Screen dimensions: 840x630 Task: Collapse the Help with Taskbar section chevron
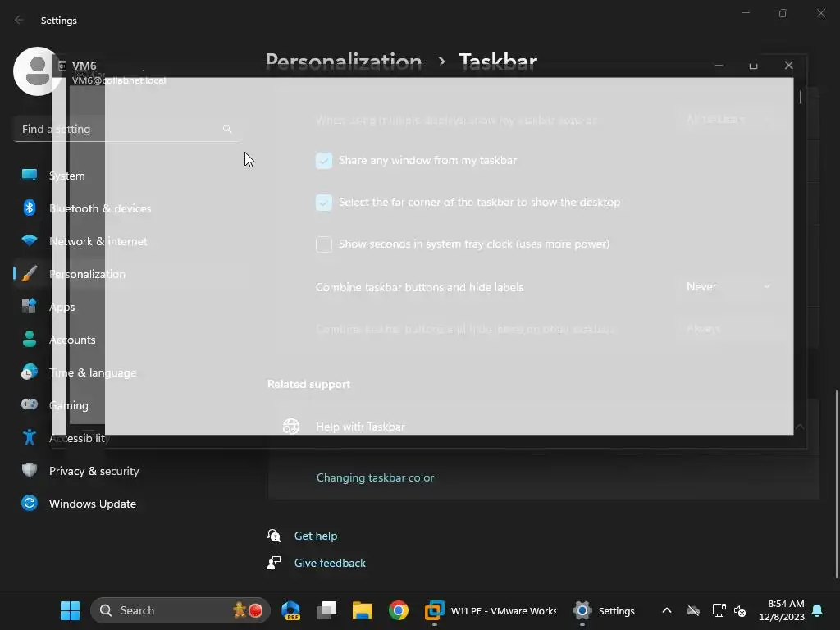[x=799, y=427]
